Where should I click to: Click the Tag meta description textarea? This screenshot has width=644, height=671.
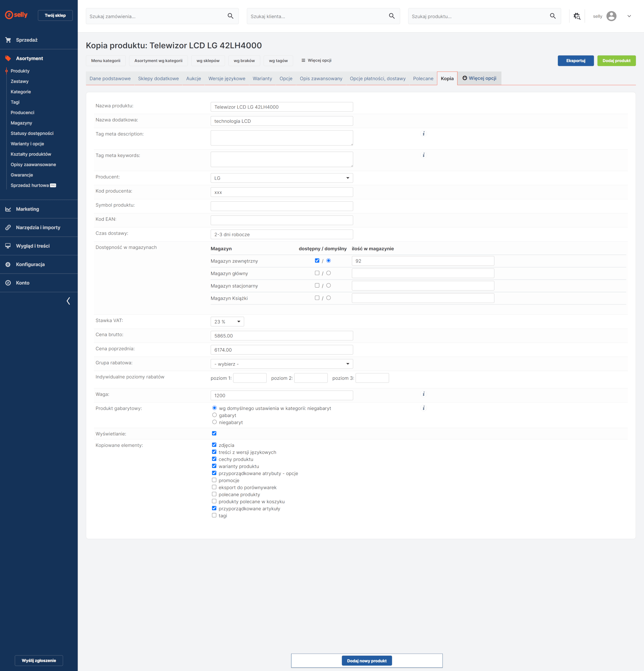[282, 138]
